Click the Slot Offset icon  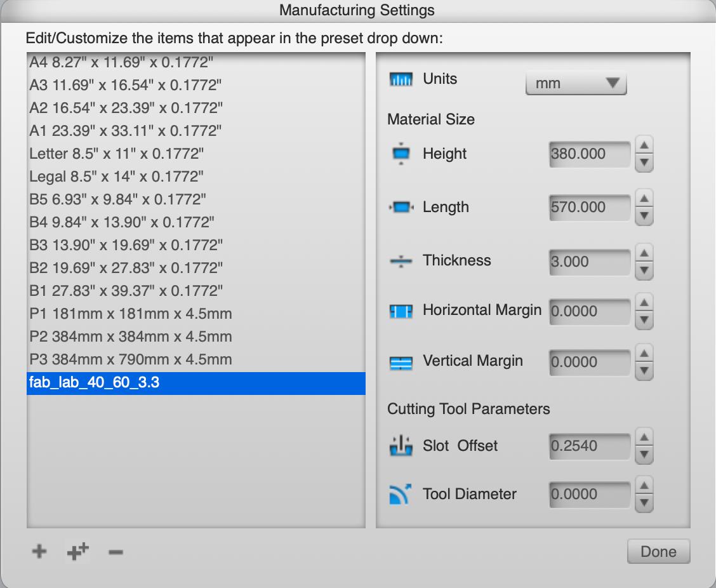click(401, 446)
